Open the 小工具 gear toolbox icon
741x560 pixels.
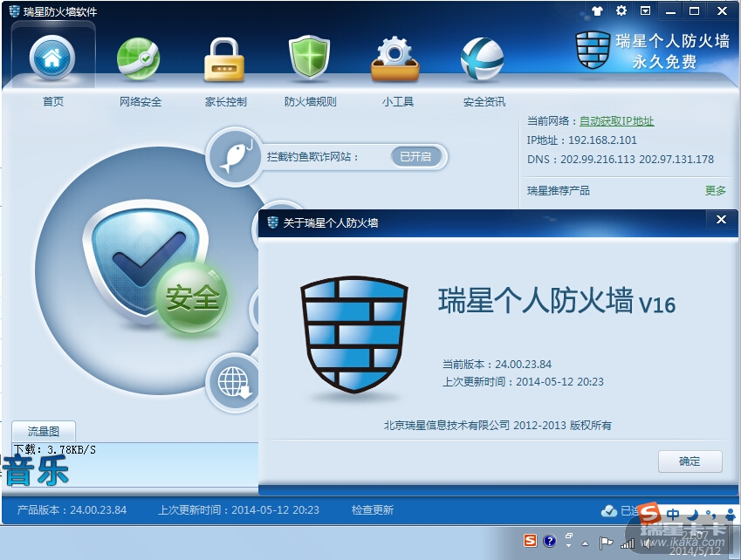point(395,59)
